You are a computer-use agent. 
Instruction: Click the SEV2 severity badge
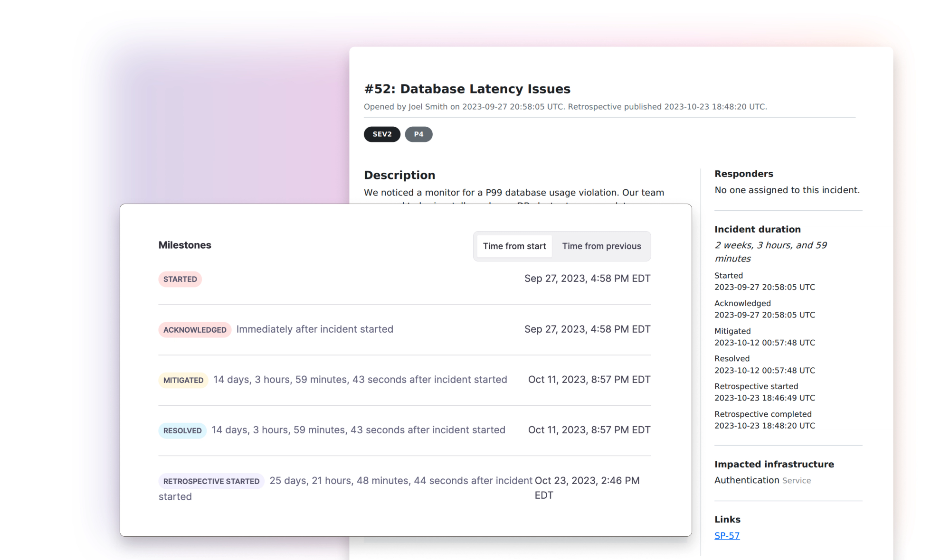tap(382, 134)
